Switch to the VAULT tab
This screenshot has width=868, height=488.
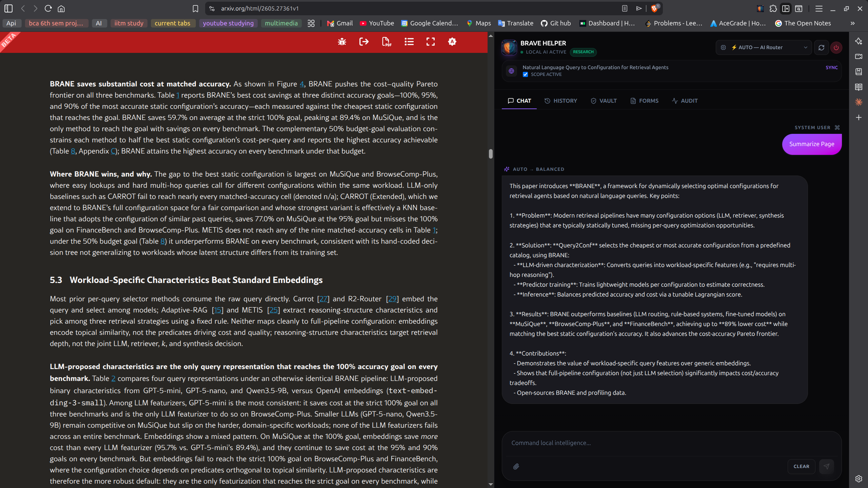coord(604,101)
